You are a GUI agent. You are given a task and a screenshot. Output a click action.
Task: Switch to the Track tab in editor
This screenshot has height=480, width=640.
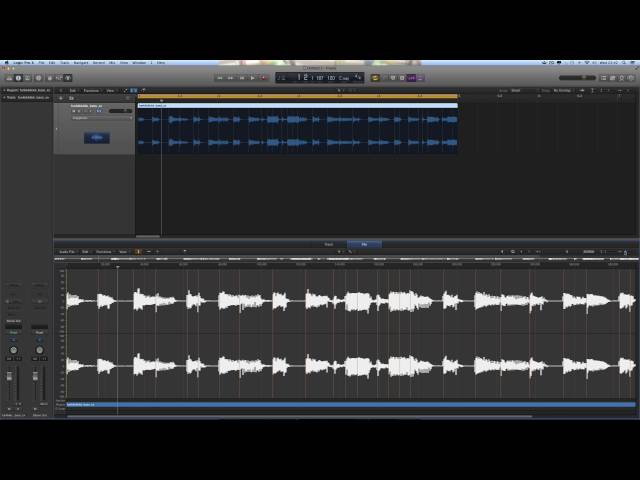[x=329, y=244]
